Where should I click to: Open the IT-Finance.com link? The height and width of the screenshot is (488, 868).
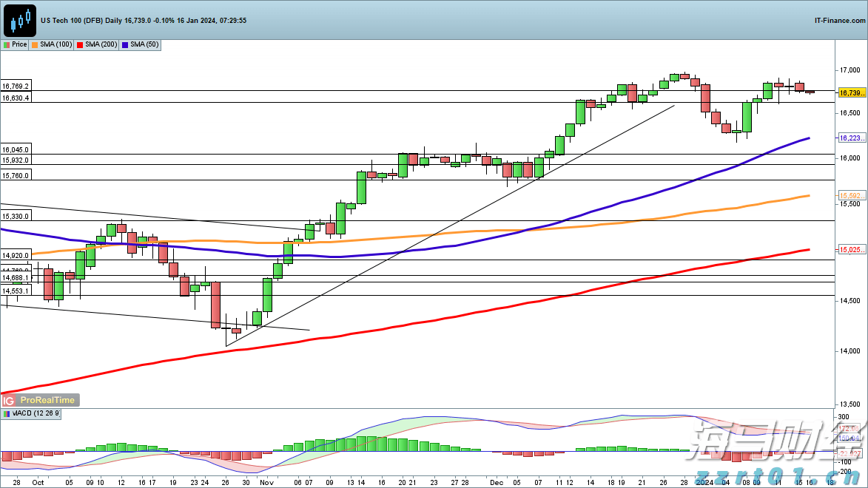coord(839,21)
